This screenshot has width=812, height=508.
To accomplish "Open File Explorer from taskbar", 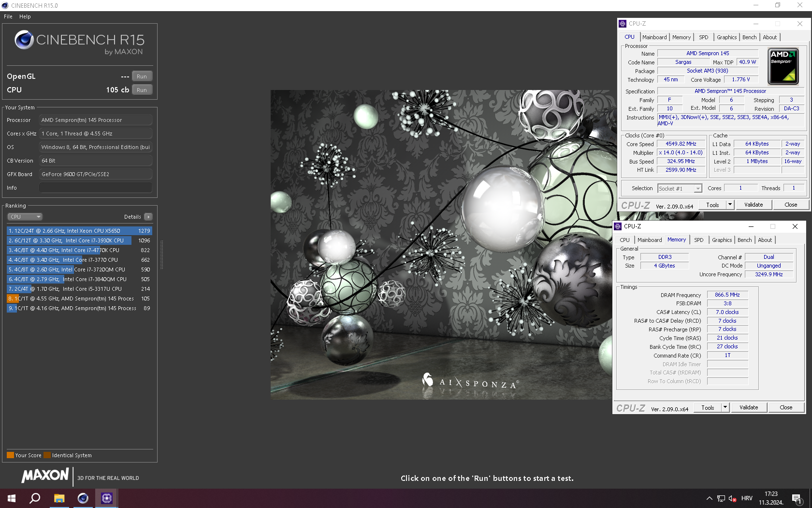I will [59, 498].
